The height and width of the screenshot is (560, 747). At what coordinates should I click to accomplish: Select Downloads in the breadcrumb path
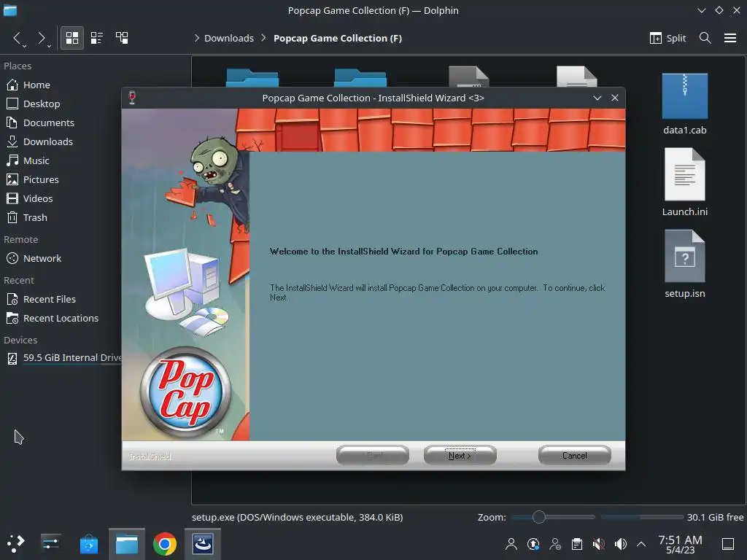click(228, 38)
